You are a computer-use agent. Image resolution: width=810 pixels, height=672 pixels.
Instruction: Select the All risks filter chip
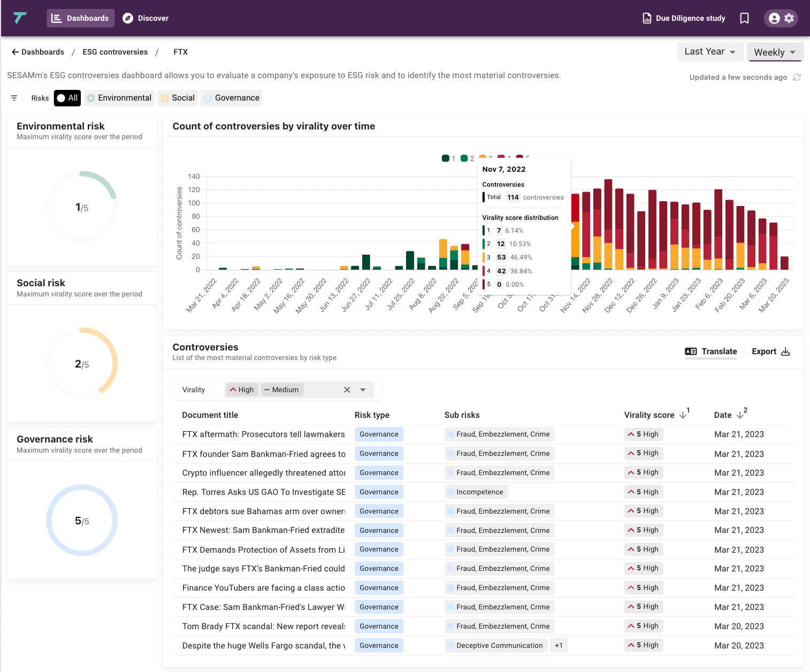coord(67,98)
